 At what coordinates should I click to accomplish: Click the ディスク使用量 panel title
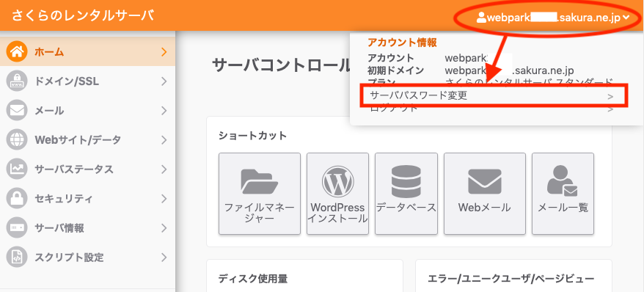pos(253,279)
